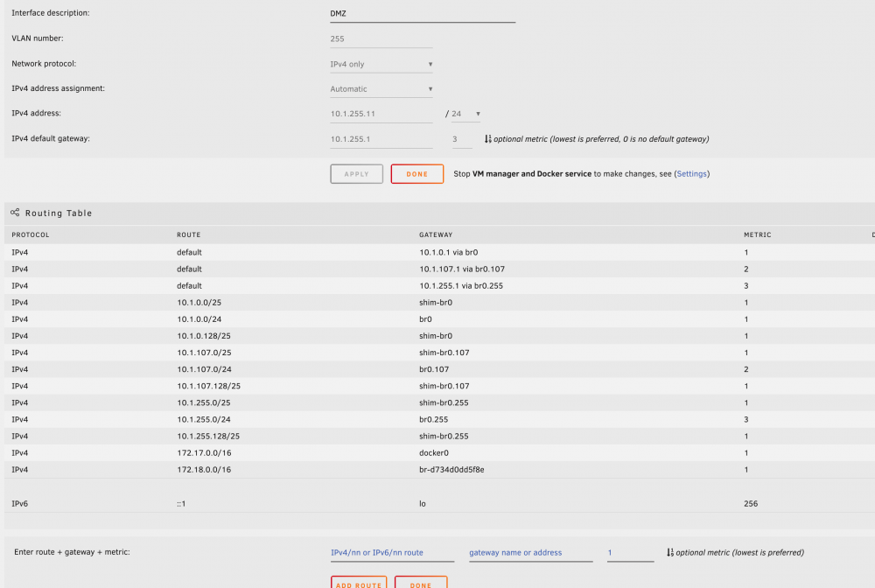Click the PROTOCOL column header
This screenshot has width=875, height=588.
pos(31,234)
